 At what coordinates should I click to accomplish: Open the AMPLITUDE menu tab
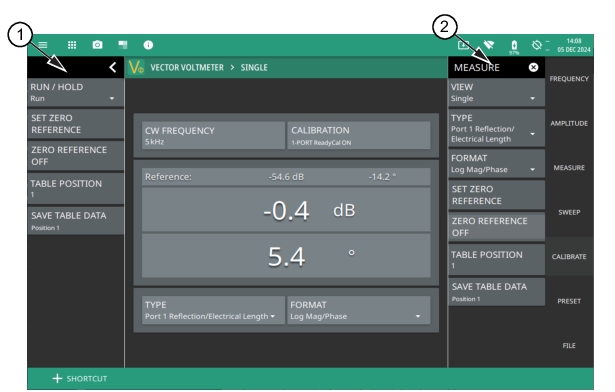click(x=569, y=123)
